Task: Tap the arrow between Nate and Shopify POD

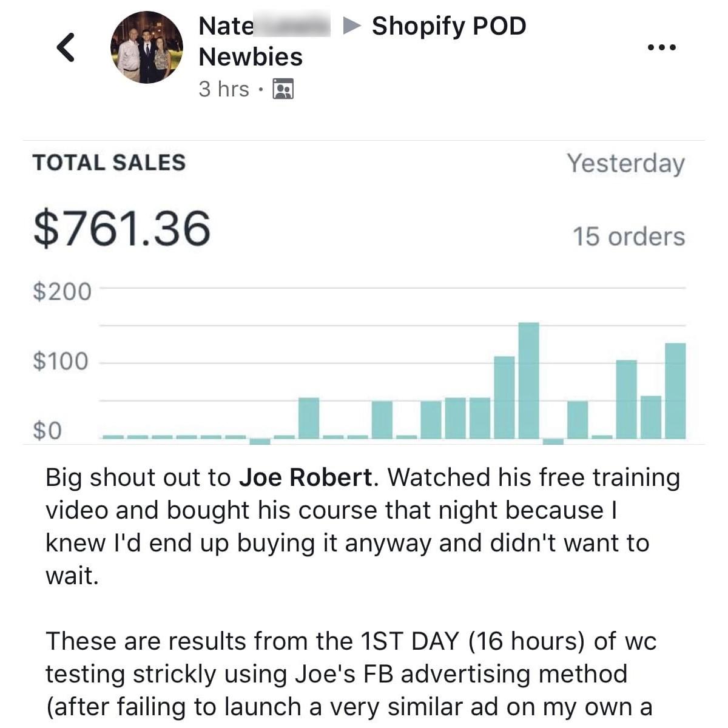Action: (x=352, y=25)
